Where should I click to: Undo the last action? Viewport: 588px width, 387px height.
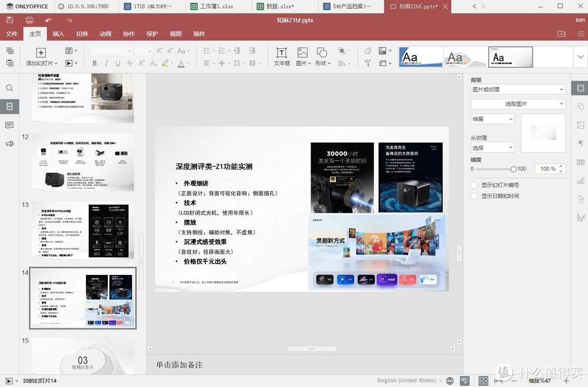click(x=48, y=20)
